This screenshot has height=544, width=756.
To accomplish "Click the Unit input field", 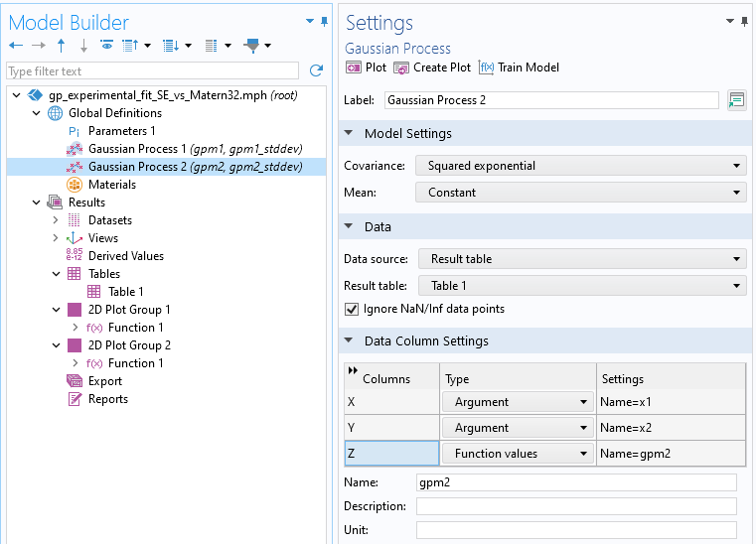I will click(576, 530).
